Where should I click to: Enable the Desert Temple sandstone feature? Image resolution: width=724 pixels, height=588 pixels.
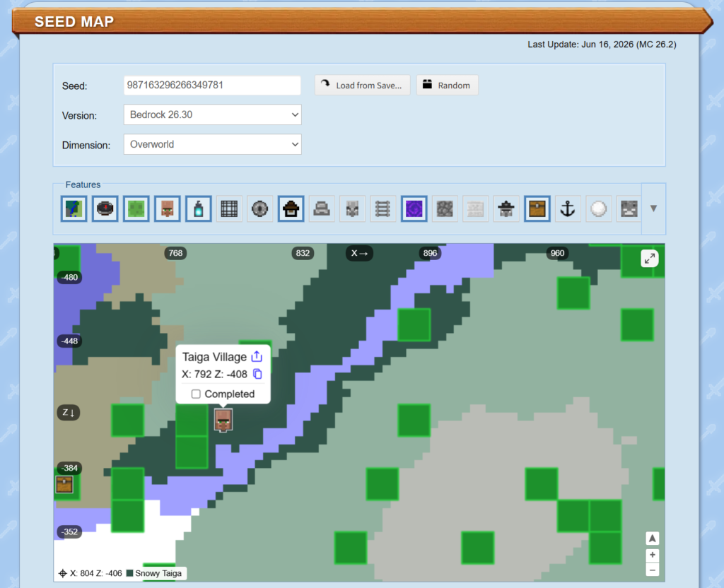tap(322, 208)
